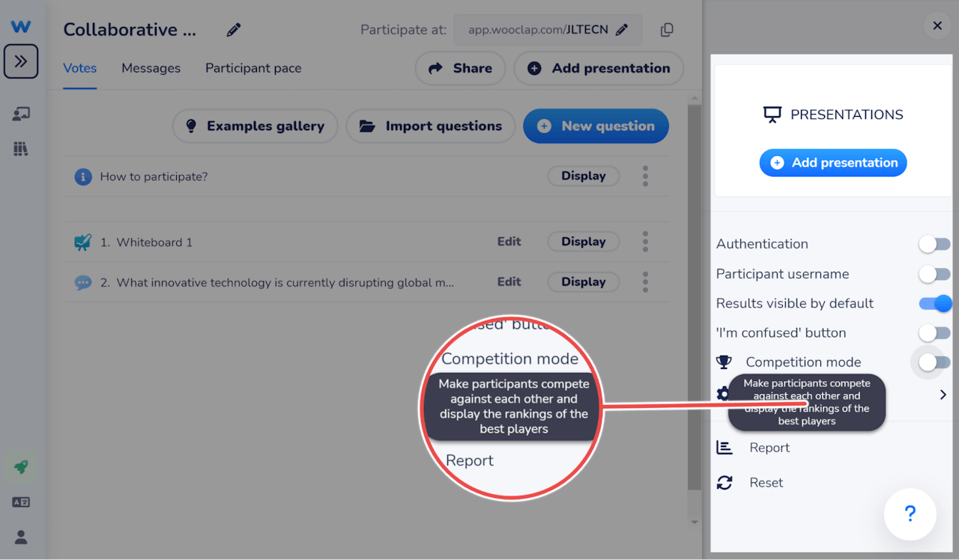Open more options for Whiteboard 1
The image size is (959, 560).
[645, 242]
